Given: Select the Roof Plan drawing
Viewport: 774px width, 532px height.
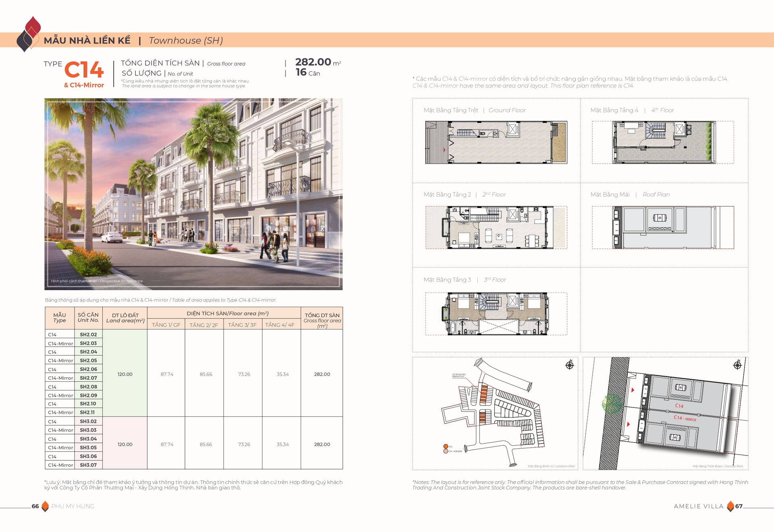Looking at the screenshot, I should (x=663, y=227).
